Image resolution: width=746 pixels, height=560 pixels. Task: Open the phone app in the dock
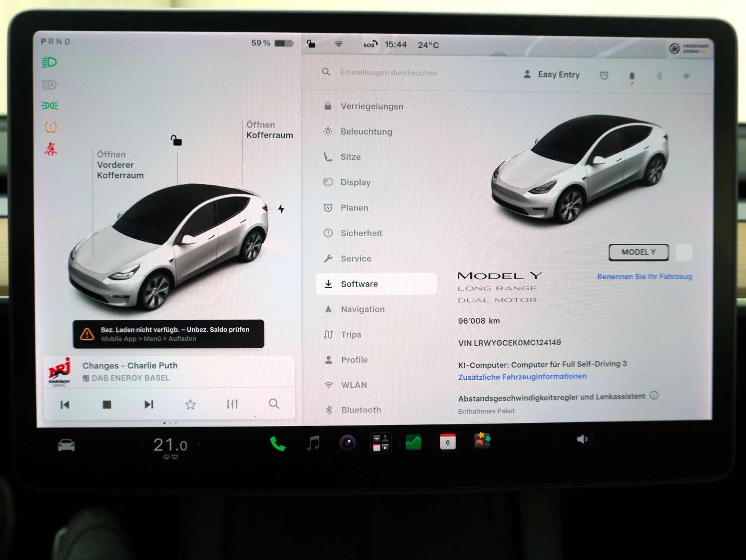(x=278, y=444)
